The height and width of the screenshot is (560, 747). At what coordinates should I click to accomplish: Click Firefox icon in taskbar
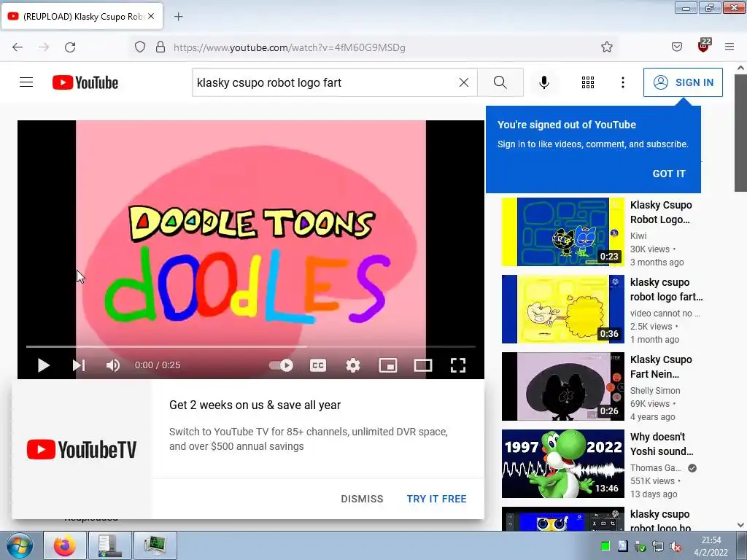coord(65,545)
